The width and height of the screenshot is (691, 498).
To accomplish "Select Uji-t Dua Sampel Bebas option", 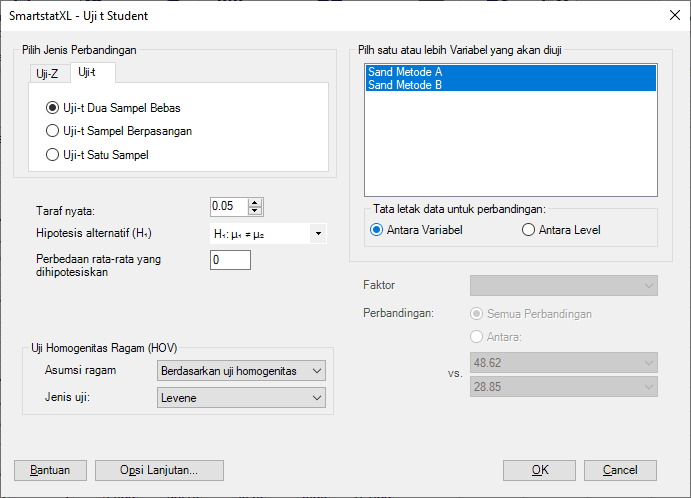I will pos(53,107).
